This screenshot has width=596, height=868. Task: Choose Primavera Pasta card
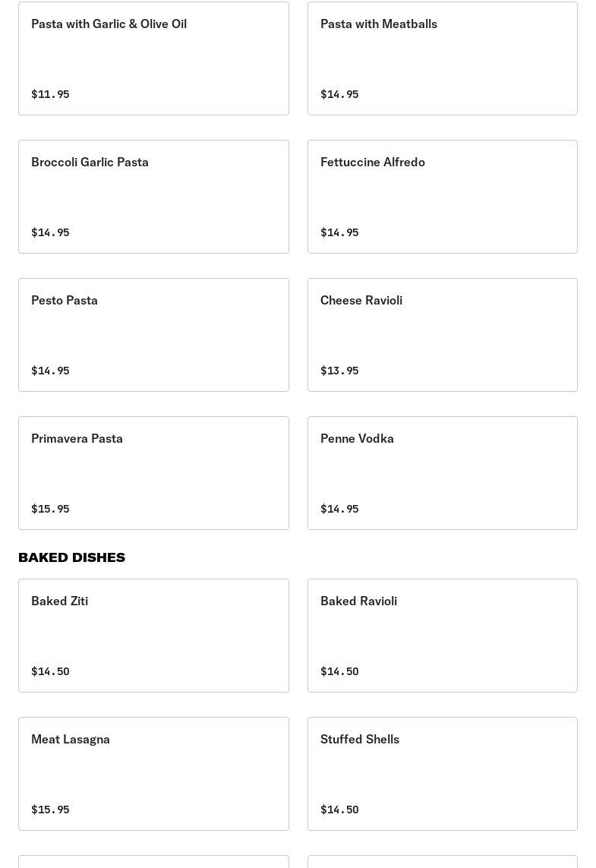point(153,473)
